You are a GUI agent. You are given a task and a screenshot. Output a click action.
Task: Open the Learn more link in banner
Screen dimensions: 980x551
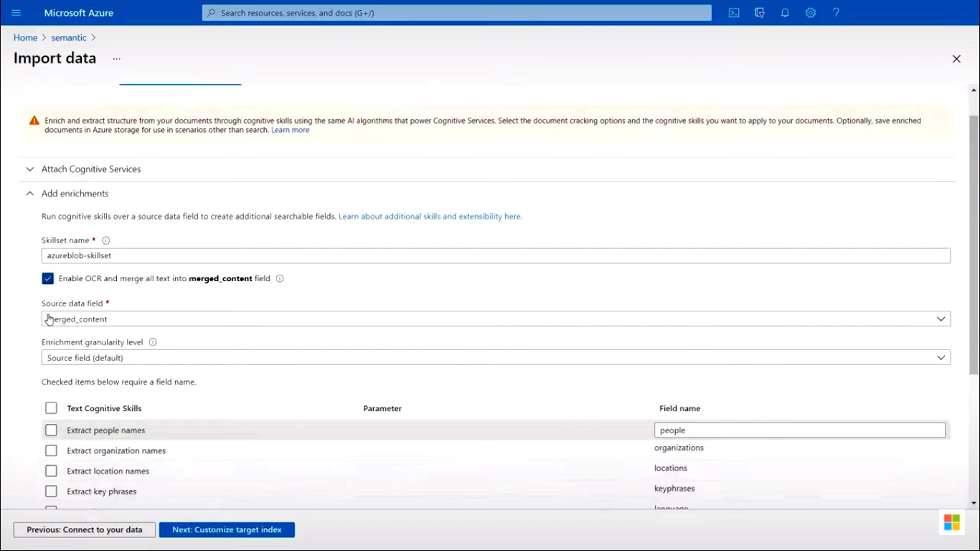click(291, 130)
